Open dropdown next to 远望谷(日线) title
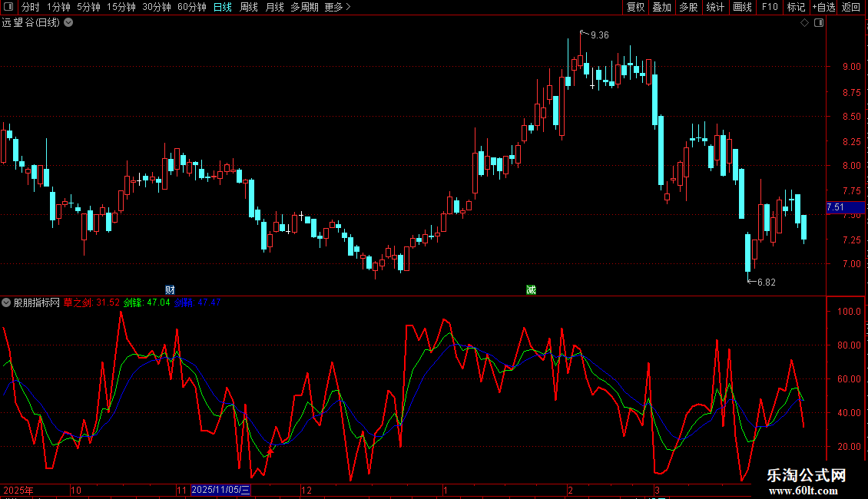This screenshot has width=868, height=499. [68, 23]
